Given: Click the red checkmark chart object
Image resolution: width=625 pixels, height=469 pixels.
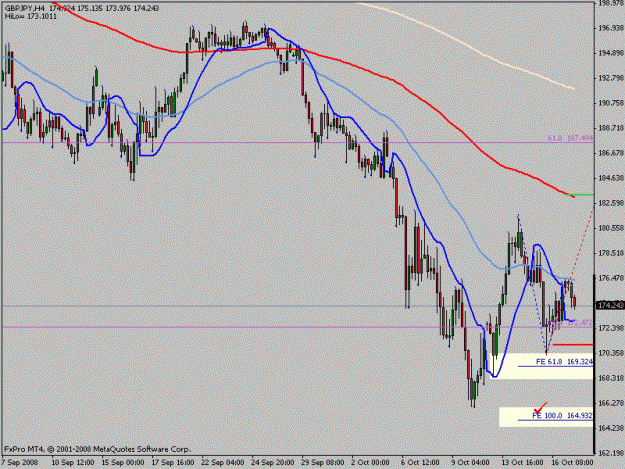Looking at the screenshot, I should pyautogui.click(x=541, y=408).
